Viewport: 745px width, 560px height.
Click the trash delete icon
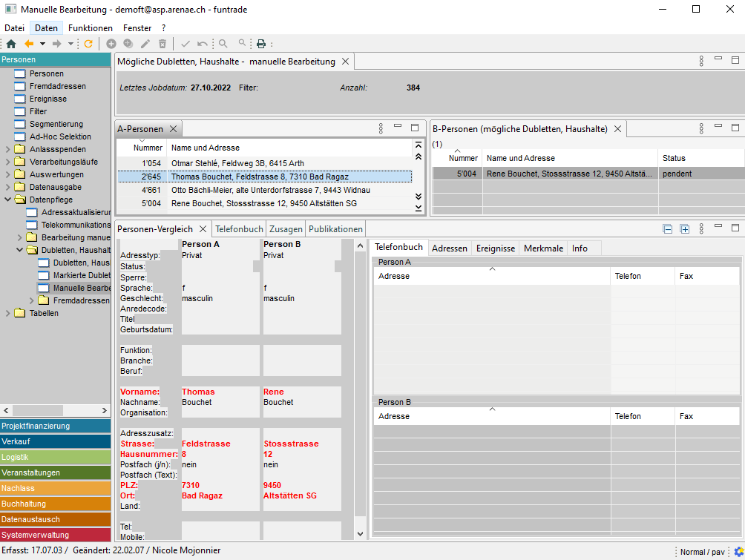click(x=163, y=44)
